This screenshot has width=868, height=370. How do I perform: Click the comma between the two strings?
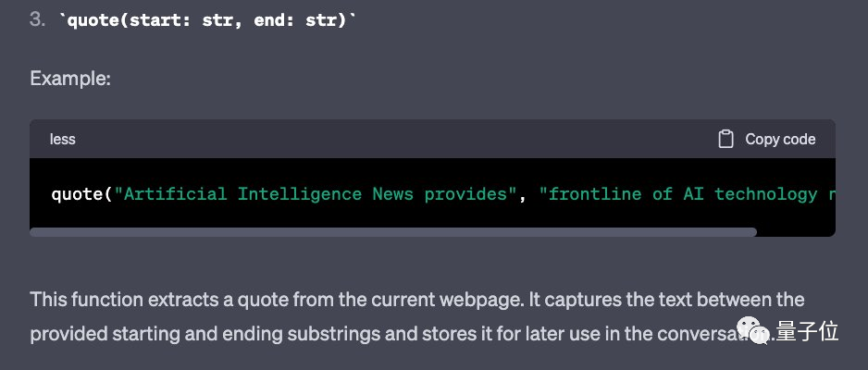coord(523,197)
